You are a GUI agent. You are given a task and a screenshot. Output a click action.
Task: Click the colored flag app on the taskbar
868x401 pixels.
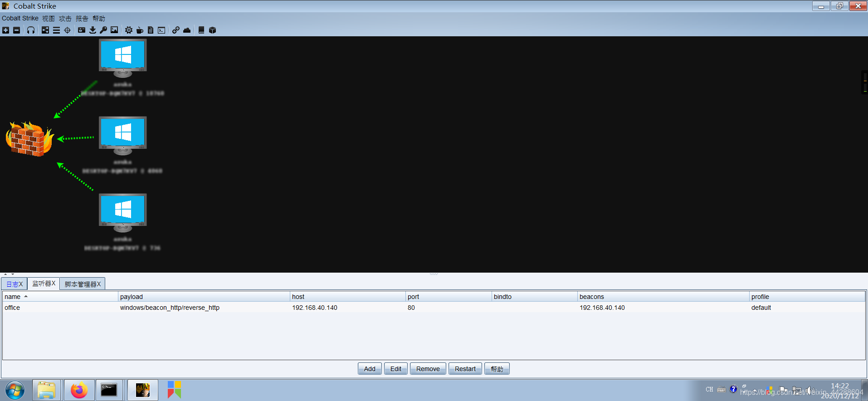click(x=174, y=390)
